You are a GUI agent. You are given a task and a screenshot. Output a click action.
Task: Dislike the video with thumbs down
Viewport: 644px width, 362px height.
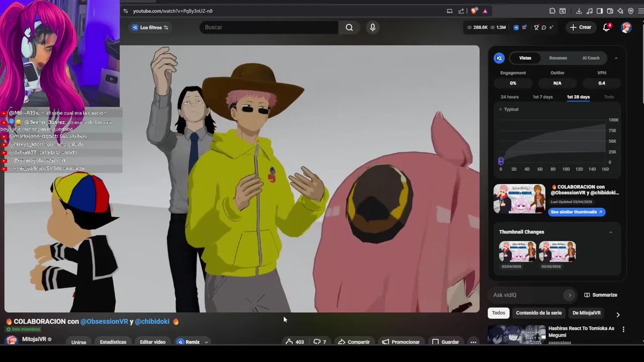click(x=320, y=342)
